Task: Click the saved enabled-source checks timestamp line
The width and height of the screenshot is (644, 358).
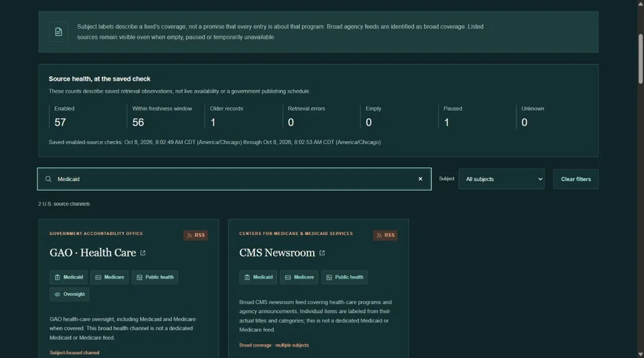Action: pyautogui.click(x=215, y=142)
